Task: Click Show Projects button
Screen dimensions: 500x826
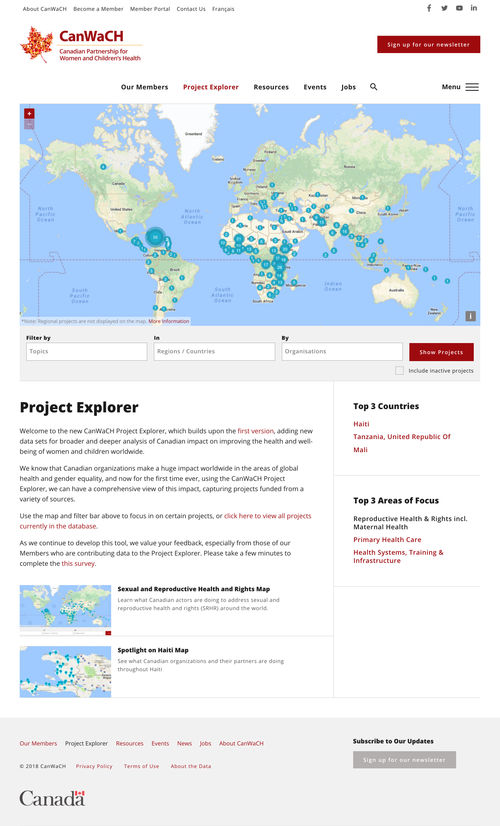Action: (441, 352)
